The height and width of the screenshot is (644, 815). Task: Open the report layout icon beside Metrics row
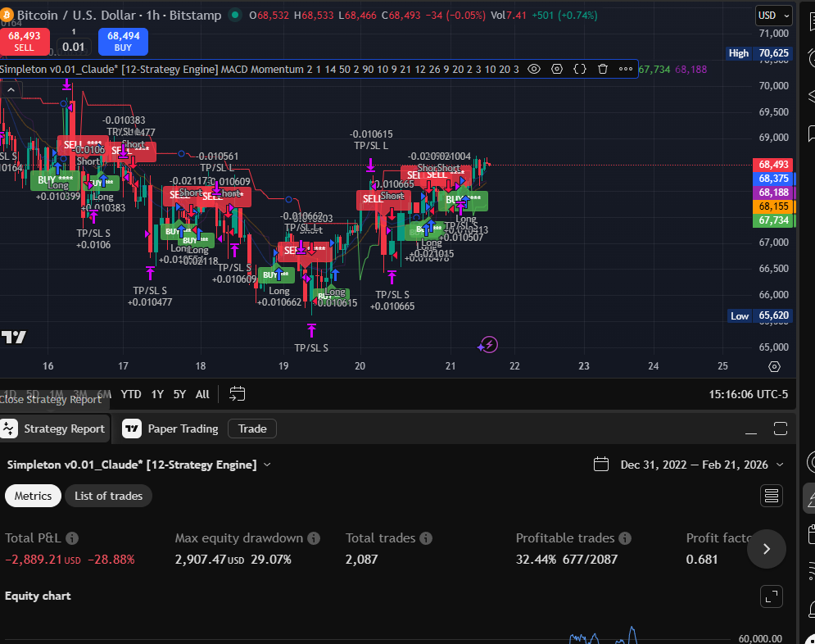coord(771,496)
